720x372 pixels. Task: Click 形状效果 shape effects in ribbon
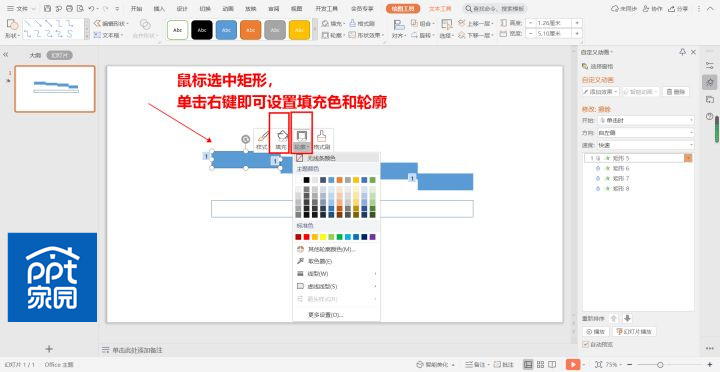366,35
